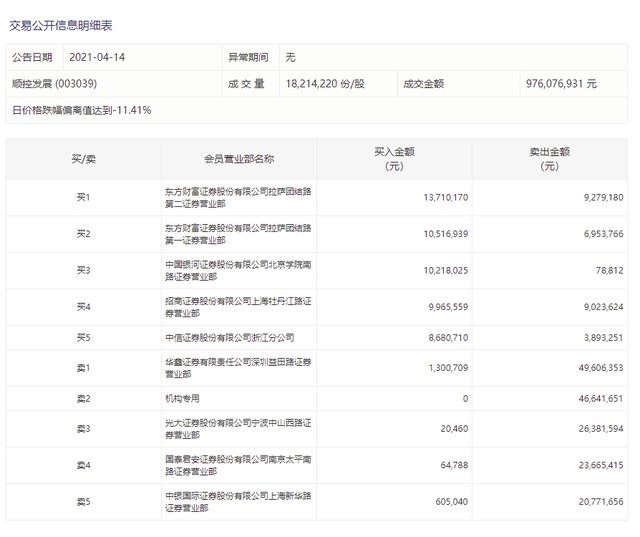This screenshot has height=537, width=640.
Task: Select sell amount 23,665,415
Action: [x=601, y=465]
